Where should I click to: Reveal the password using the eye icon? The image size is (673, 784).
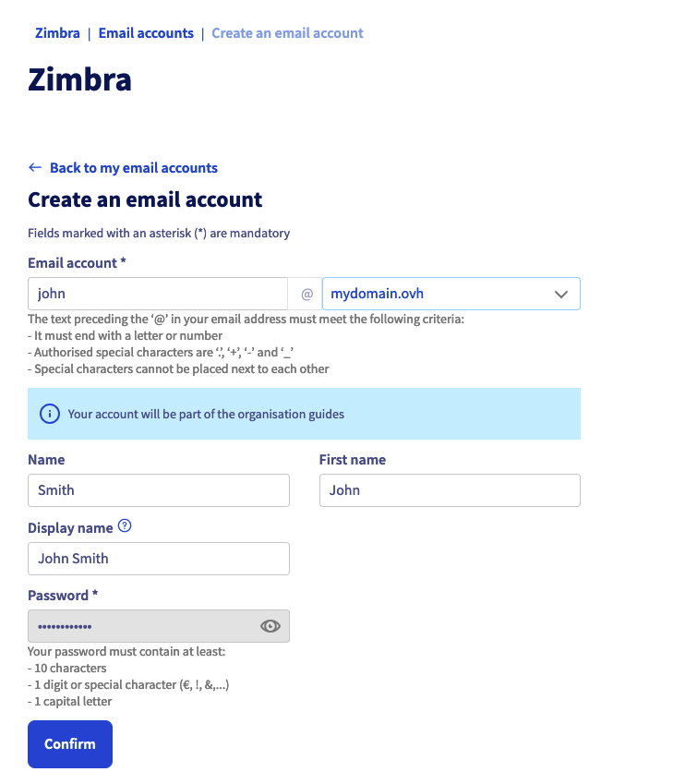(270, 625)
